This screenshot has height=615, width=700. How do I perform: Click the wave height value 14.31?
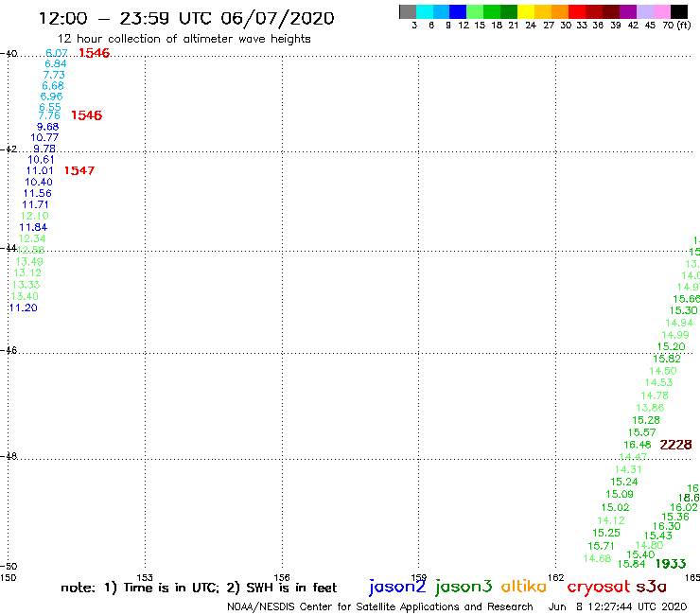(x=628, y=469)
